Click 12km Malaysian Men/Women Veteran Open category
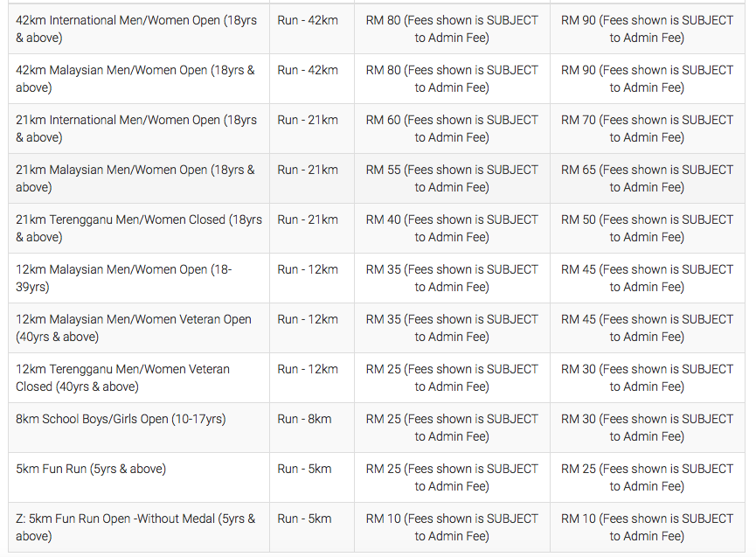756x557 pixels. click(x=139, y=328)
